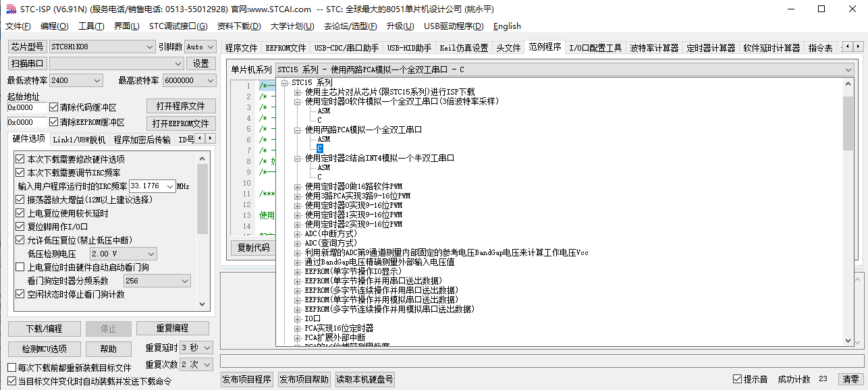Expand the ADC(中断方式) tree node
The width and height of the screenshot is (868, 390).
[x=298, y=233]
